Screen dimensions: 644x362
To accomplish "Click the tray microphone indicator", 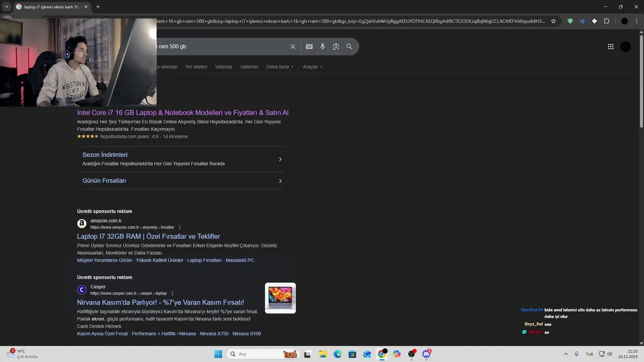I will [x=577, y=354].
